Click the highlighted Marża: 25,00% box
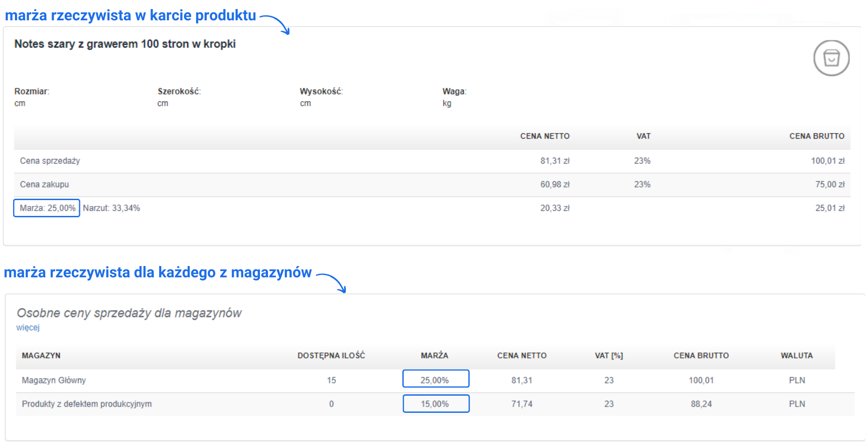The width and height of the screenshot is (868, 444). [x=47, y=208]
